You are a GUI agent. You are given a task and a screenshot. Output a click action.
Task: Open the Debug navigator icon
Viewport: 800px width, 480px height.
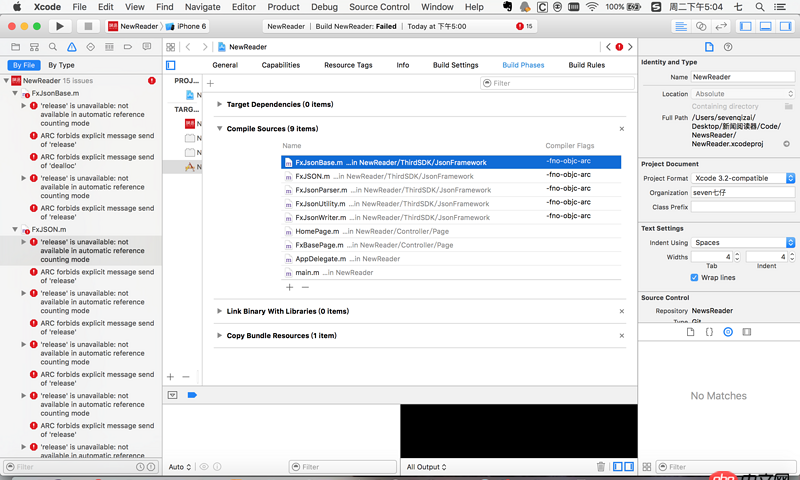tap(109, 47)
